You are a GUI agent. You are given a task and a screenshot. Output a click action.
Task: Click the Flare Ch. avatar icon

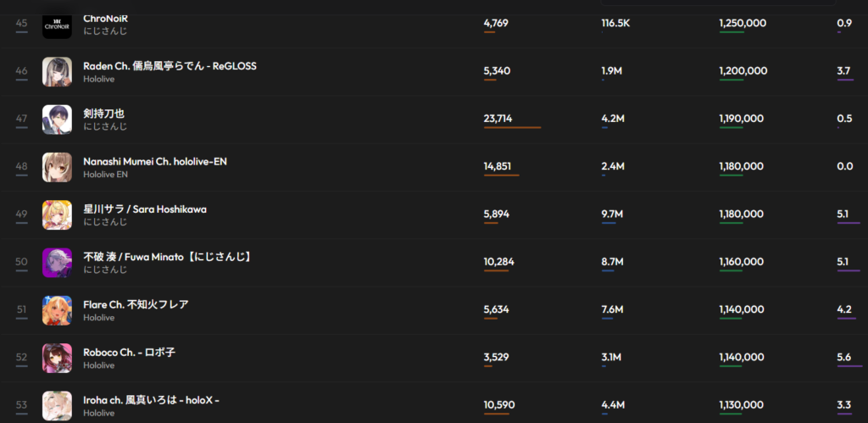click(x=57, y=310)
